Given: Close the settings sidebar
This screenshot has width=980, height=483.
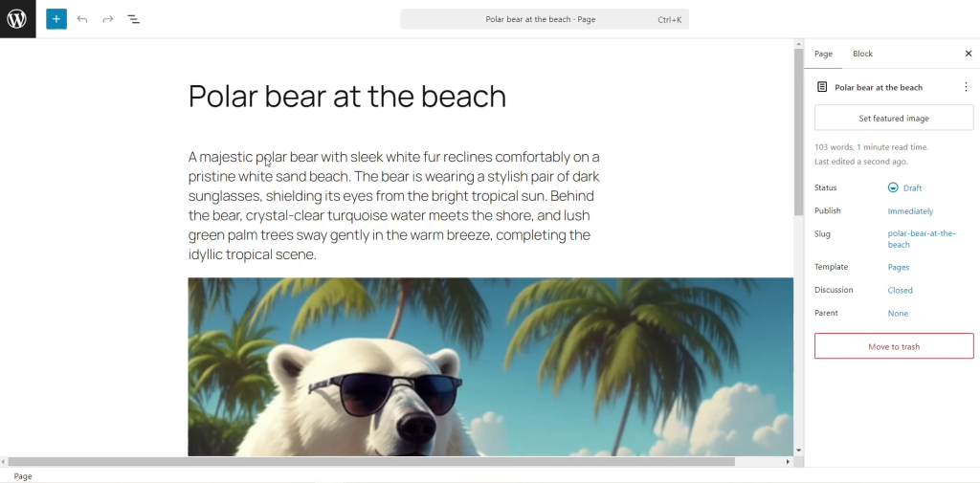Looking at the screenshot, I should coord(969,54).
